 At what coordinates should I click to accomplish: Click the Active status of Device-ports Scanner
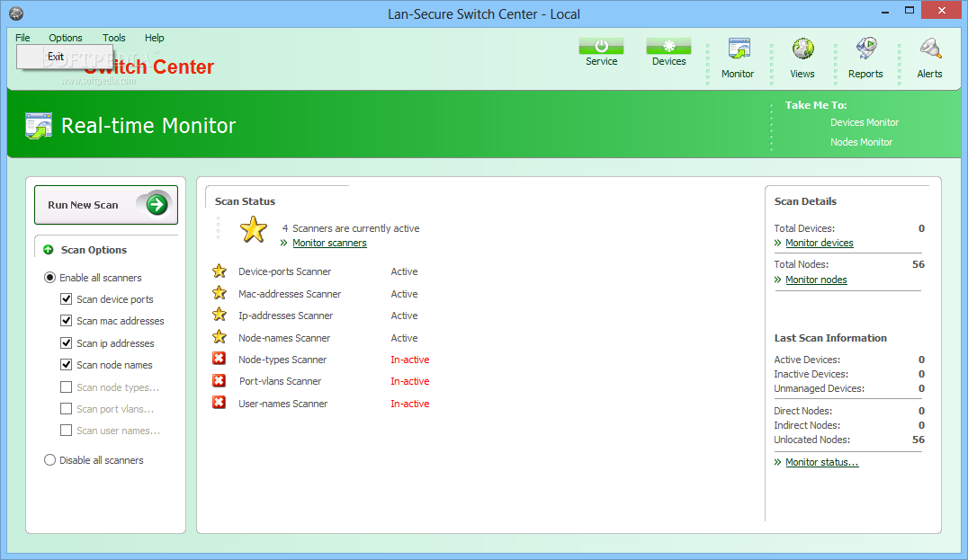pos(404,271)
